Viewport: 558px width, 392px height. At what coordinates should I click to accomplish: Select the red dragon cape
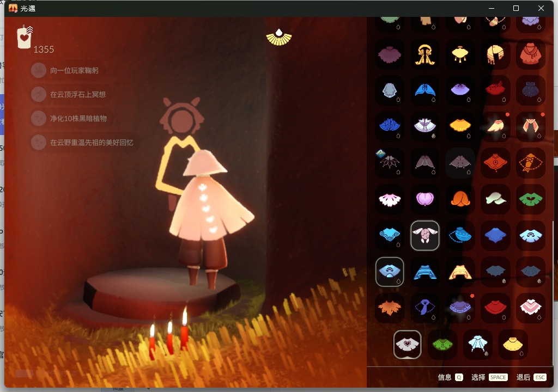(x=495, y=88)
